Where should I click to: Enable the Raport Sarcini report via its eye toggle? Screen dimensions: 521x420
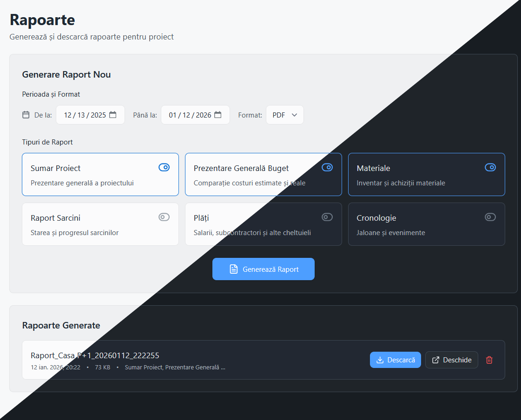tap(164, 217)
